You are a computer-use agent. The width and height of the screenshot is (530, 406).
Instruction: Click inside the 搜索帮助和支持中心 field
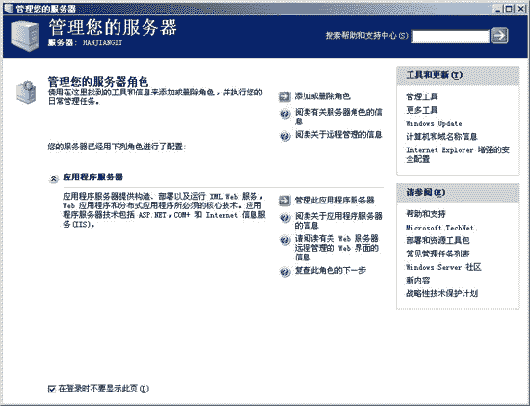[x=451, y=36]
